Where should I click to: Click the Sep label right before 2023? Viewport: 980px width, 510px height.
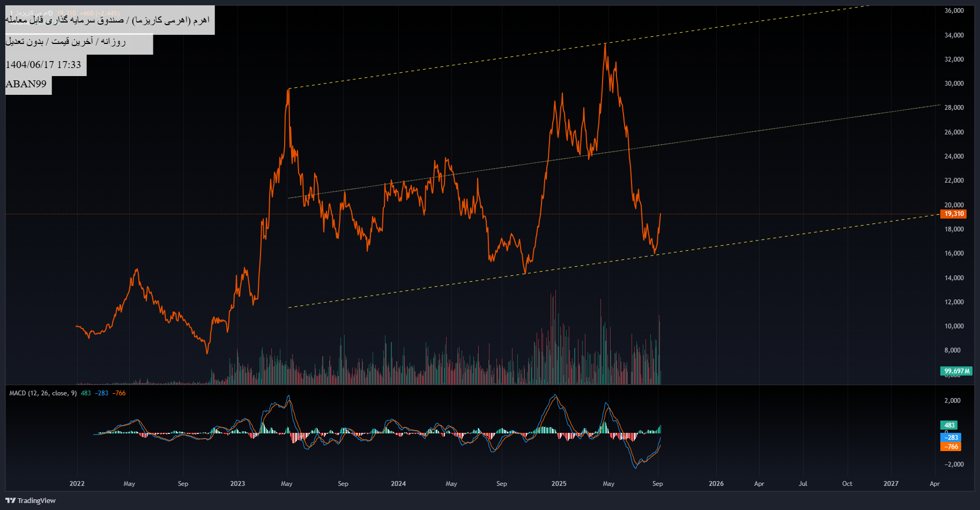(x=183, y=484)
